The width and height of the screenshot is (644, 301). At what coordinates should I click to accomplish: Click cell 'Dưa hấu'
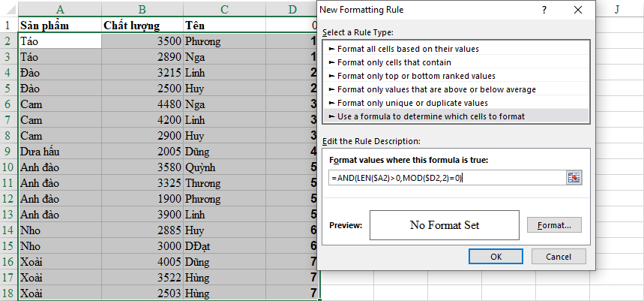[60, 152]
